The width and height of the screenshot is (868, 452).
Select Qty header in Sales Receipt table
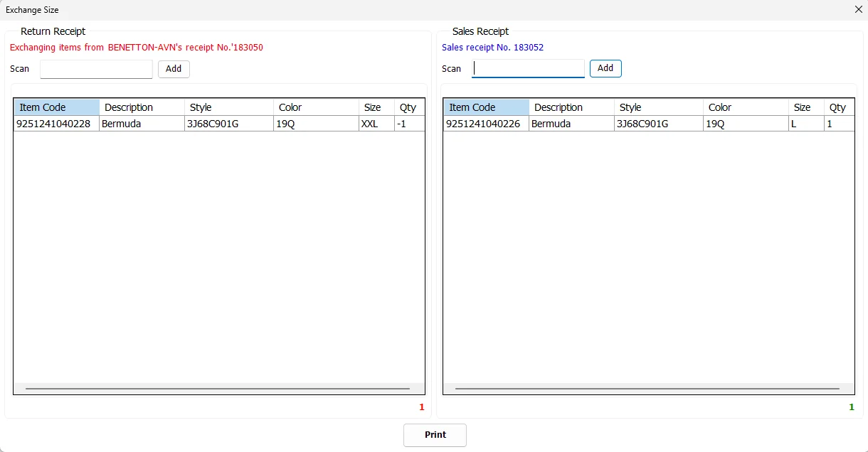point(839,107)
